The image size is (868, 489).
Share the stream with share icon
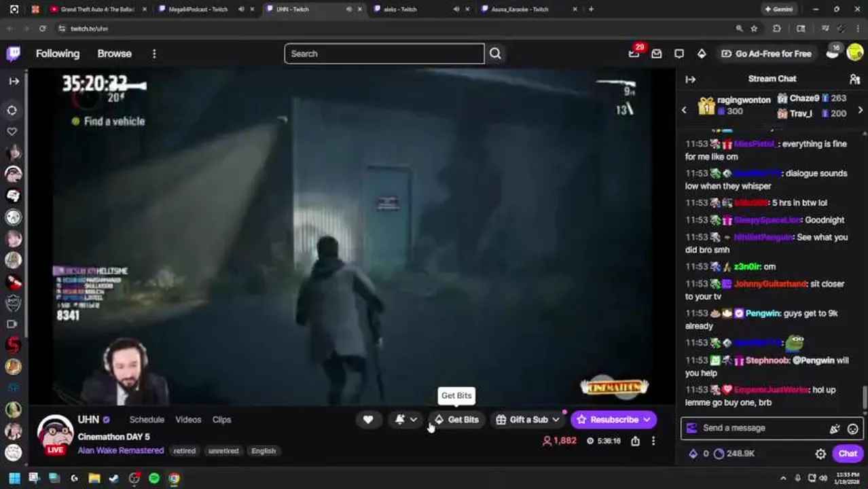(x=635, y=441)
